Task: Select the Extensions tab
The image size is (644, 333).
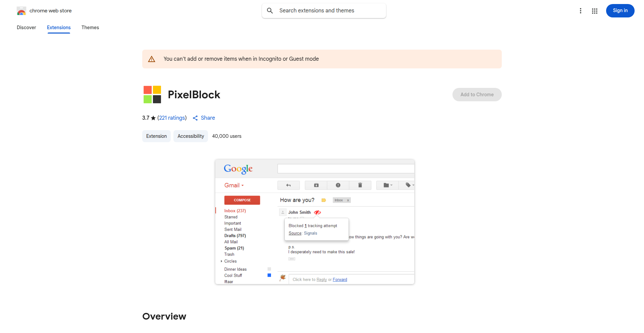Action: pyautogui.click(x=59, y=27)
